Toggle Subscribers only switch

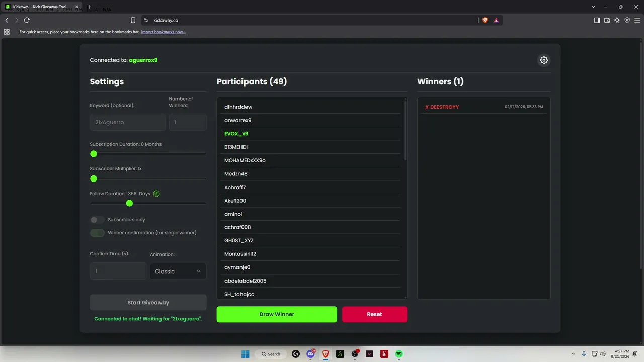click(97, 220)
